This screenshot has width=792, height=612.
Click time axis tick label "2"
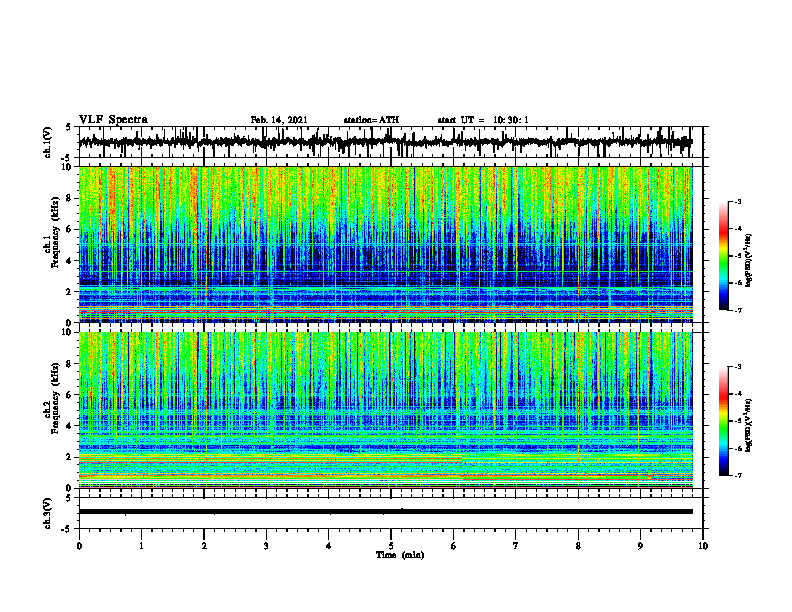[x=204, y=546]
